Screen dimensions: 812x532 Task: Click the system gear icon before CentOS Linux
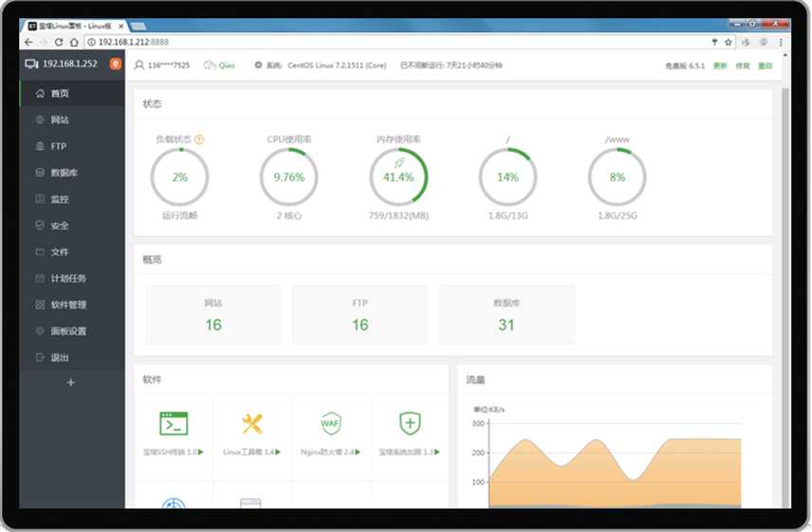(258, 65)
